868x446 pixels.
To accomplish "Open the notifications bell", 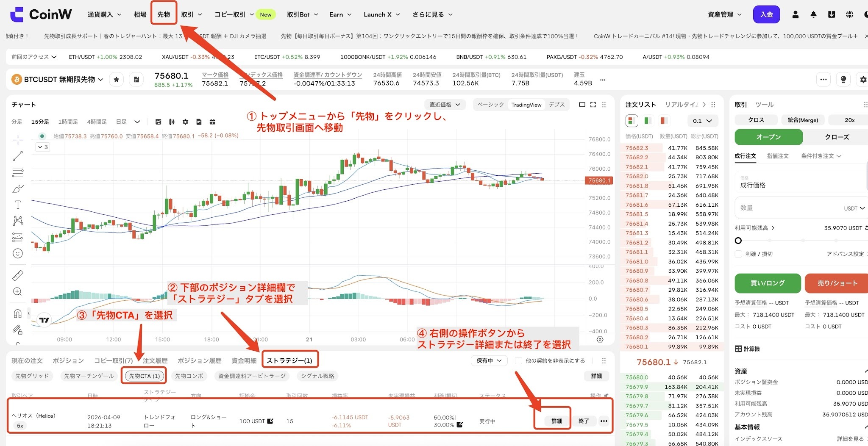I will [813, 14].
